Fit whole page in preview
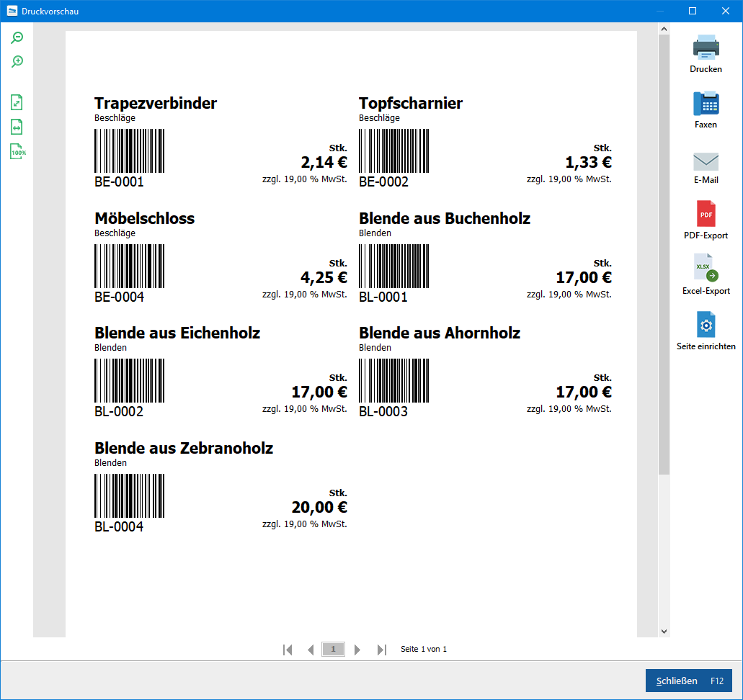743x700 pixels. (17, 102)
